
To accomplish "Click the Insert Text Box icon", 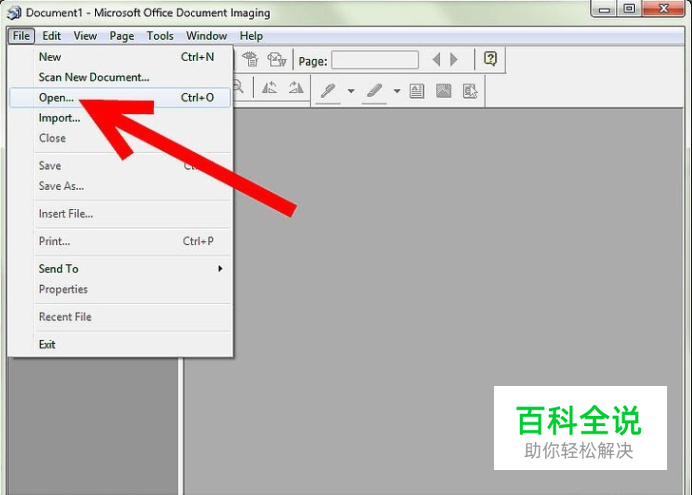I will [x=417, y=91].
